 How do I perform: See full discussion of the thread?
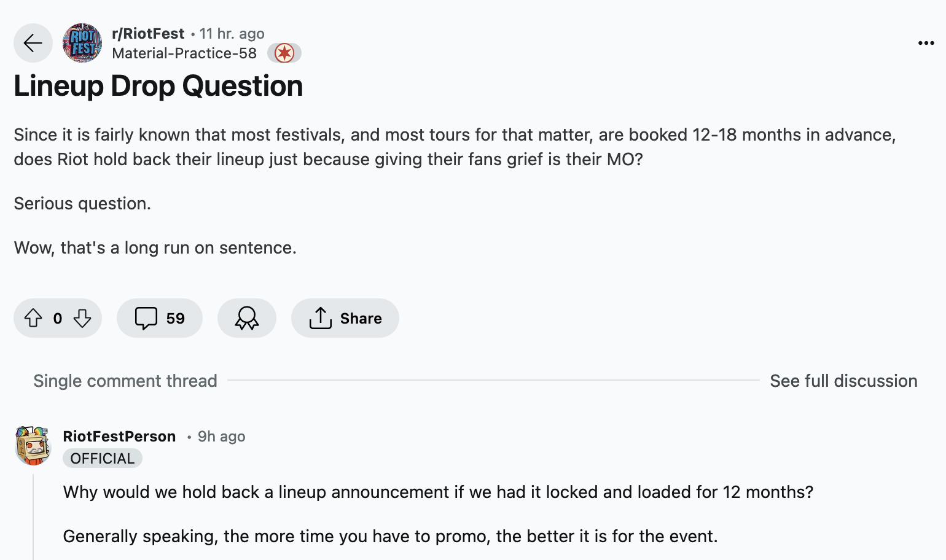pos(843,381)
